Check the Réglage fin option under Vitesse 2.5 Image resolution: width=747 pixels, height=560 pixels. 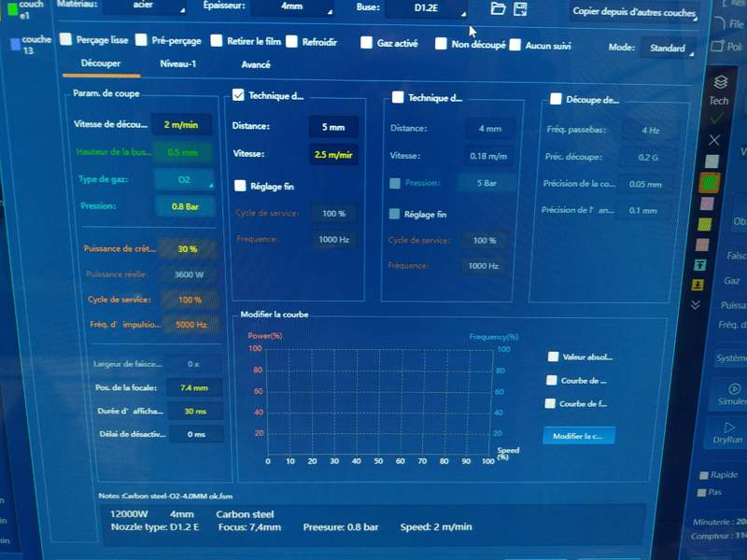[240, 186]
